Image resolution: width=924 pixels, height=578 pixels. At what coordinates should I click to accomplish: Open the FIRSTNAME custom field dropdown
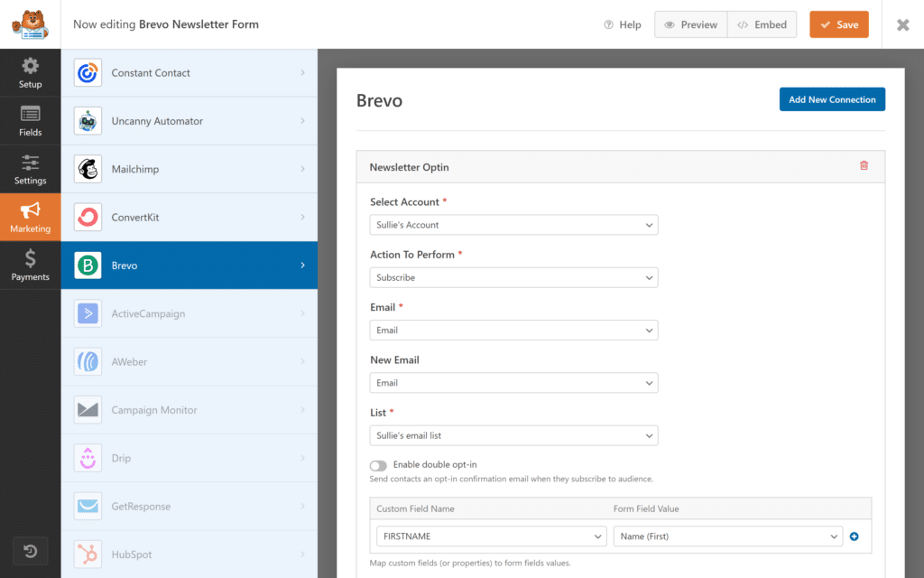[x=491, y=536]
